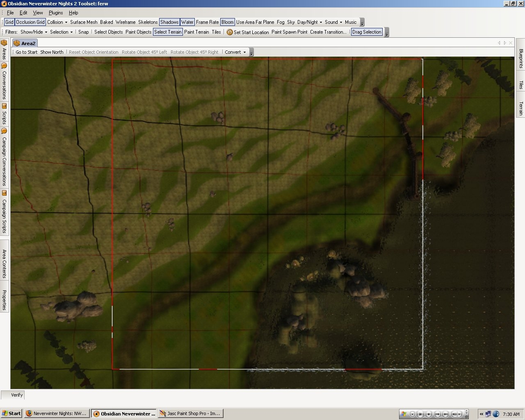525x420 pixels.
Task: Toggle the Shadows rendering option
Action: (x=169, y=22)
